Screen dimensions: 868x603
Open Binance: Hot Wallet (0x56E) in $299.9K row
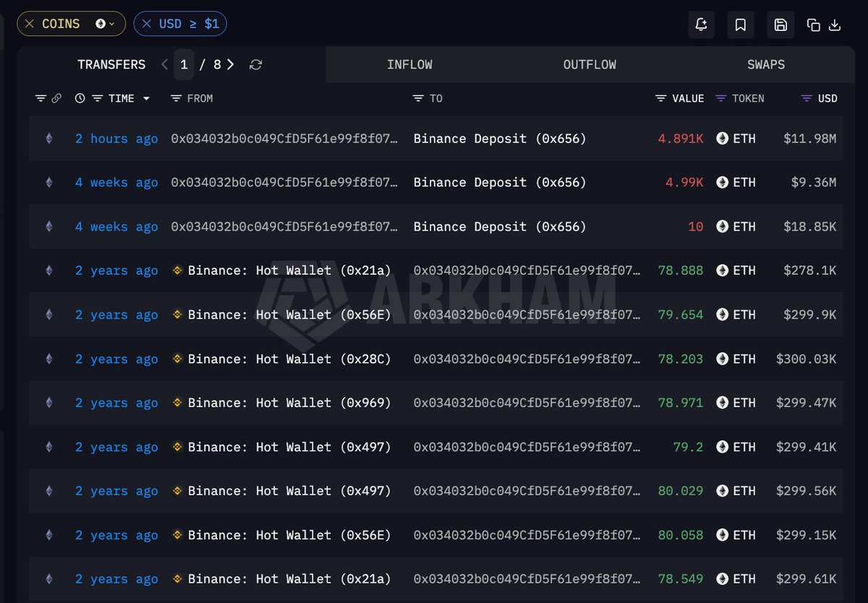(x=289, y=315)
